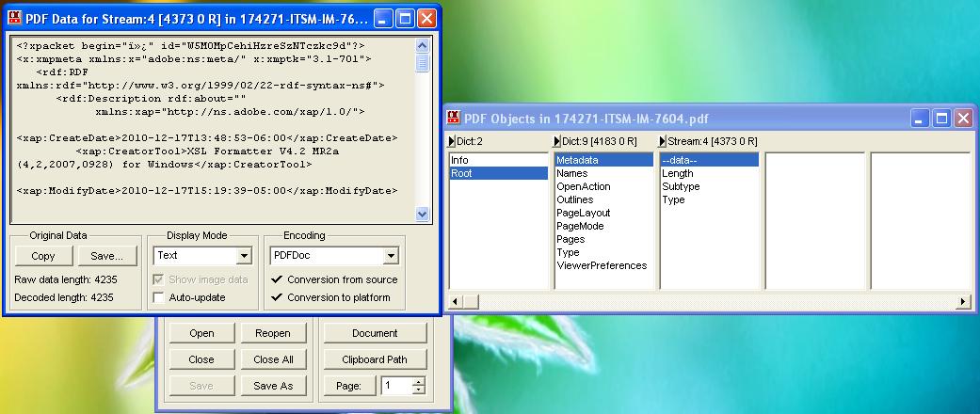
Task: Select ViewerPreferences entry
Action: pyautogui.click(x=603, y=264)
